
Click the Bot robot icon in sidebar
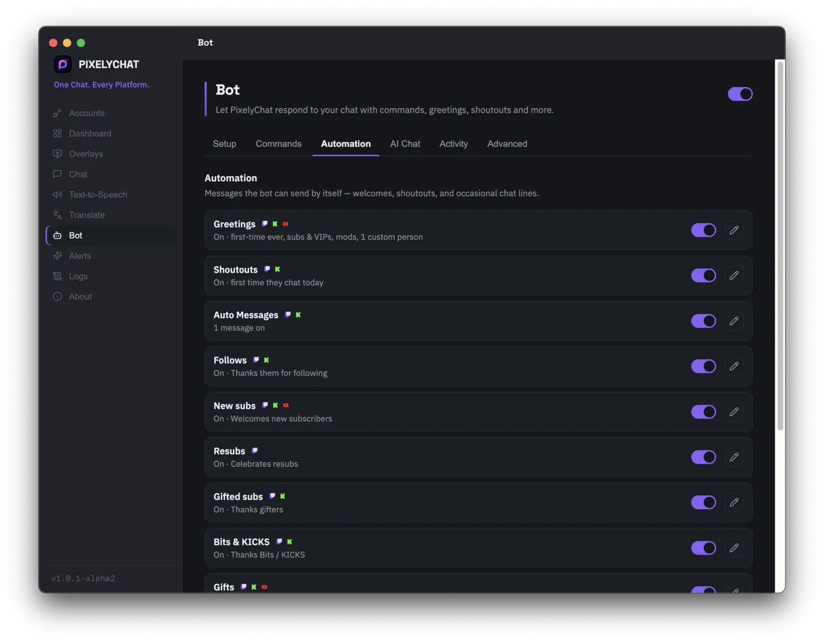pos(57,236)
